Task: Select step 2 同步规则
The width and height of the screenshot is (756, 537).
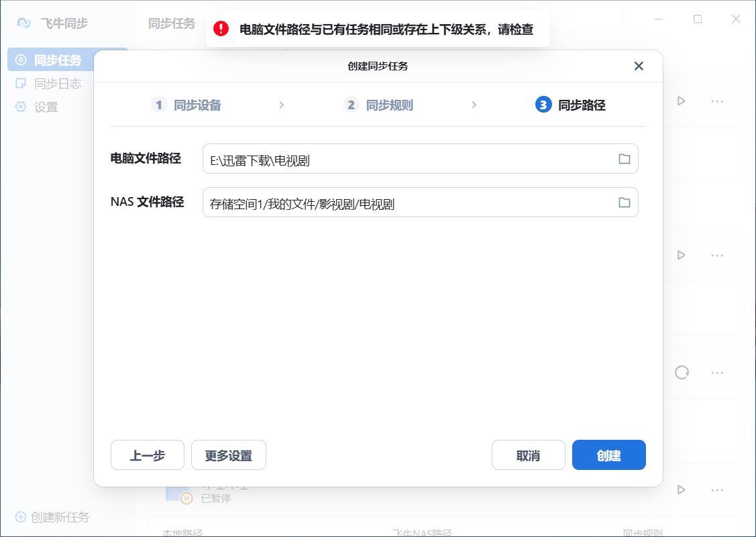Action: 378,105
